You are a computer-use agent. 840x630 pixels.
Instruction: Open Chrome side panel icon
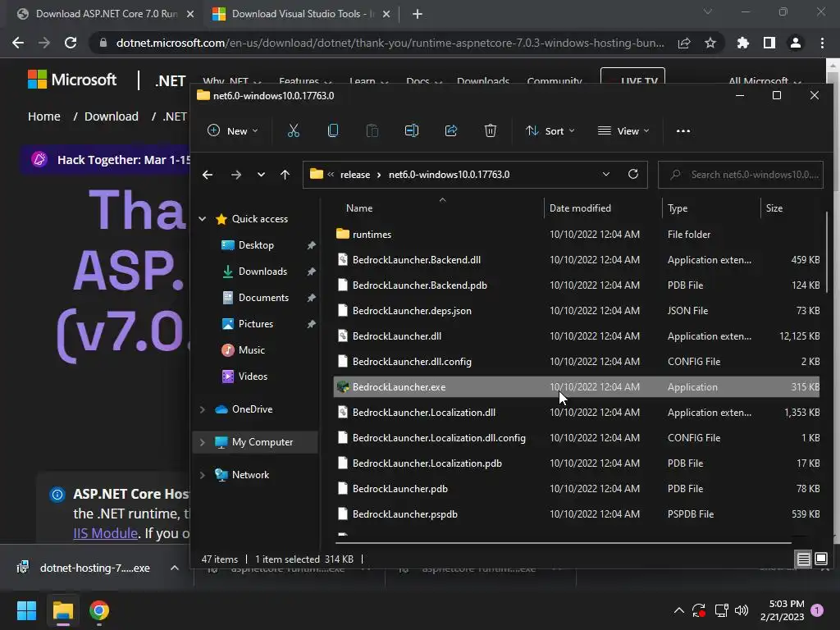[x=769, y=43]
